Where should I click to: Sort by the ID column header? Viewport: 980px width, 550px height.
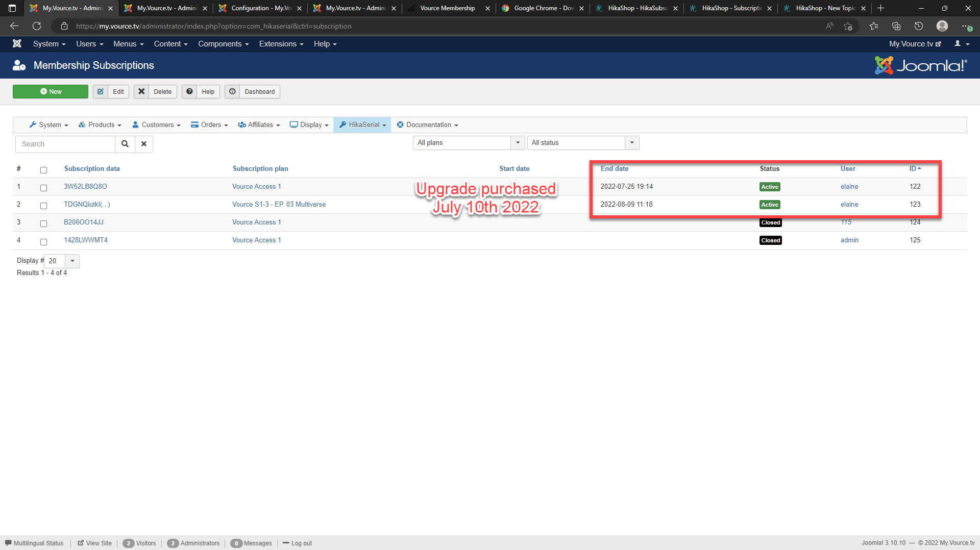pos(915,169)
